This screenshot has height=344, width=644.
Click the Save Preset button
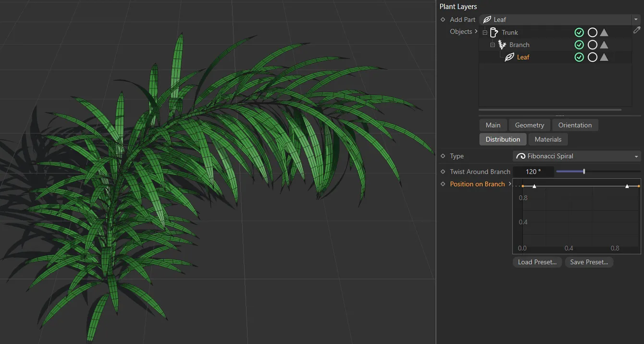click(589, 262)
